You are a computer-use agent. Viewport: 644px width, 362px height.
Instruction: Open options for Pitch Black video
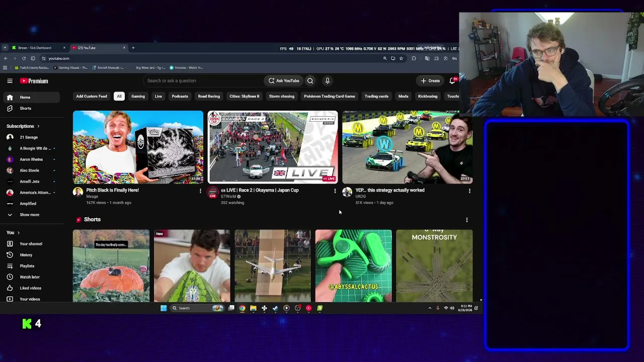tap(200, 191)
